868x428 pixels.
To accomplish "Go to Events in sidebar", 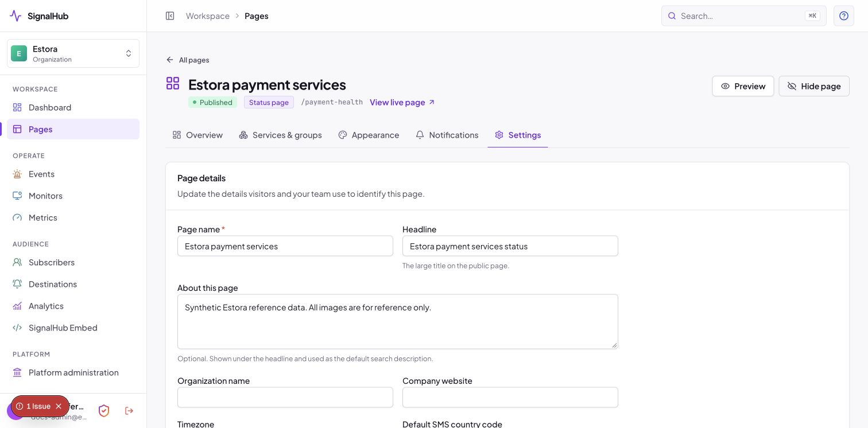I will click(x=73, y=174).
